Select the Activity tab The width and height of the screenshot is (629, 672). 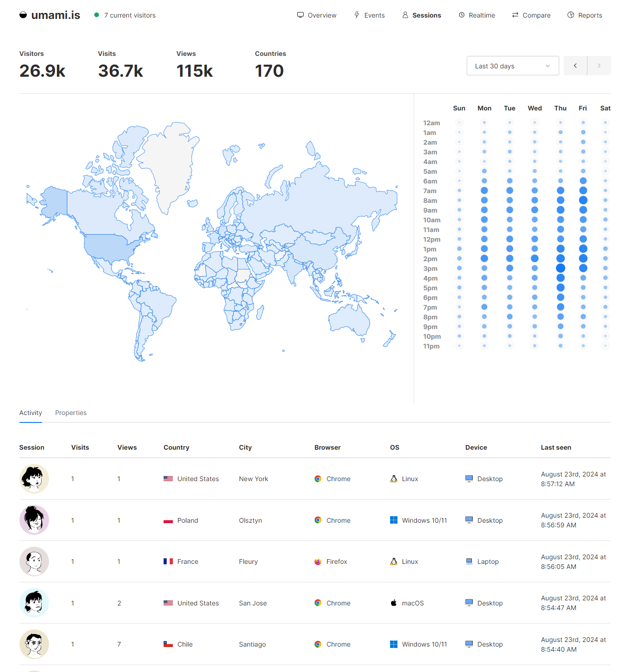click(x=31, y=413)
